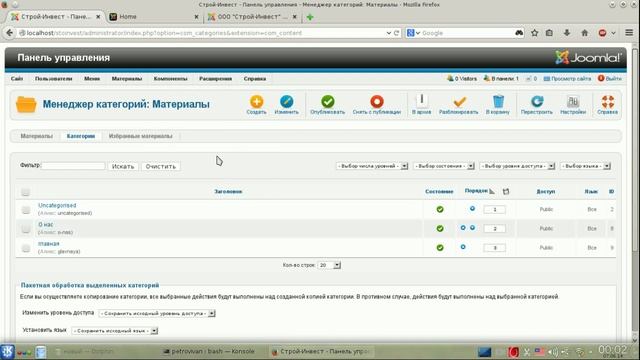Screen dimensions: 640x360
Task: Open the Пользователи menu
Action: (x=53, y=78)
